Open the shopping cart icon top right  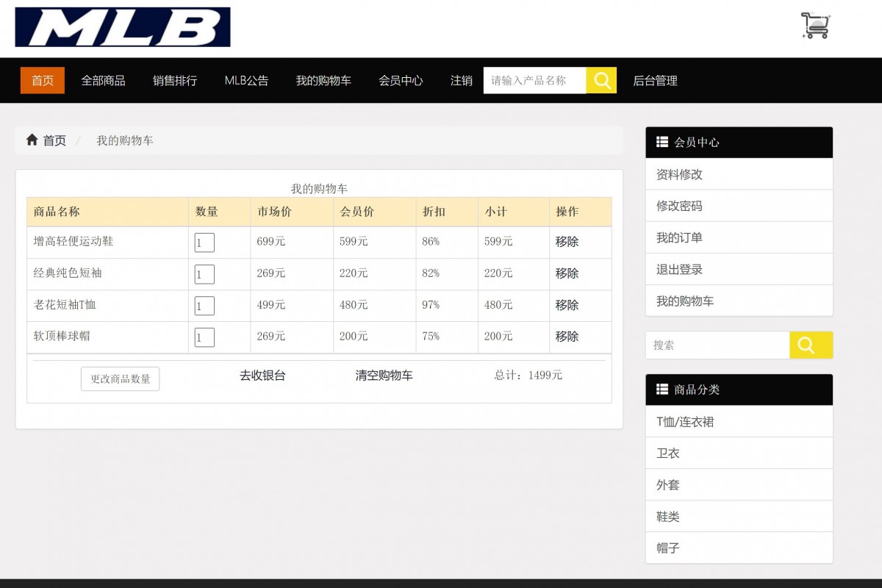[x=814, y=26]
